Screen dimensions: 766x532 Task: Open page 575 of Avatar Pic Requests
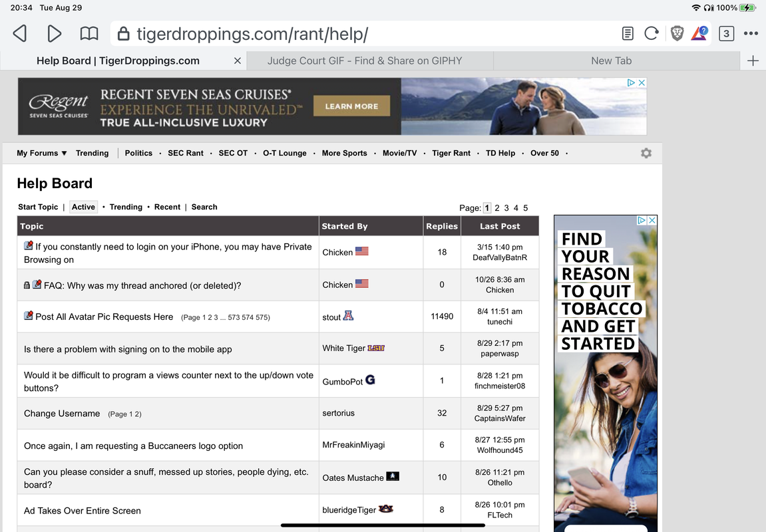262,317
